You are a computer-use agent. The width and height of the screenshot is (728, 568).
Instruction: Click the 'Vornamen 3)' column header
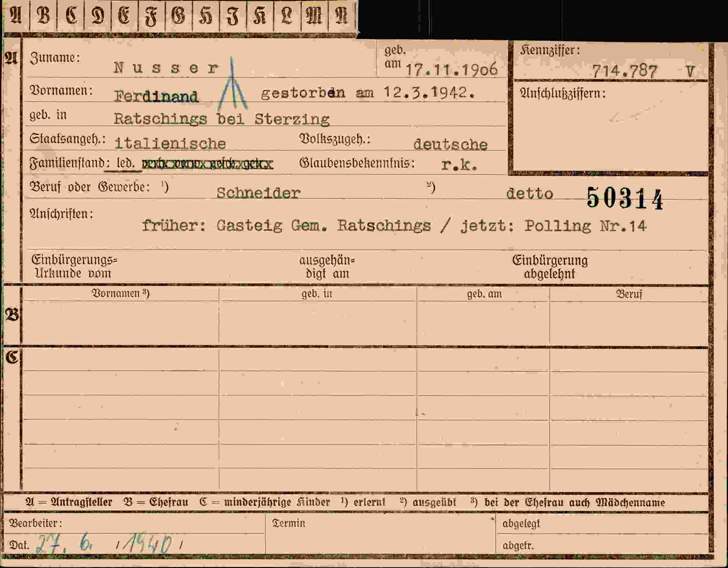(x=120, y=293)
